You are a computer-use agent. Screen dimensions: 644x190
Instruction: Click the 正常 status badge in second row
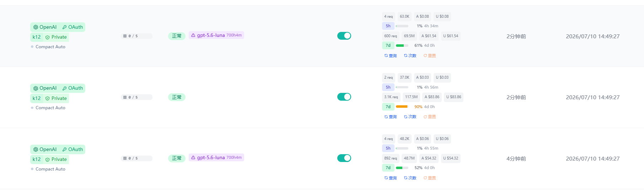click(177, 97)
